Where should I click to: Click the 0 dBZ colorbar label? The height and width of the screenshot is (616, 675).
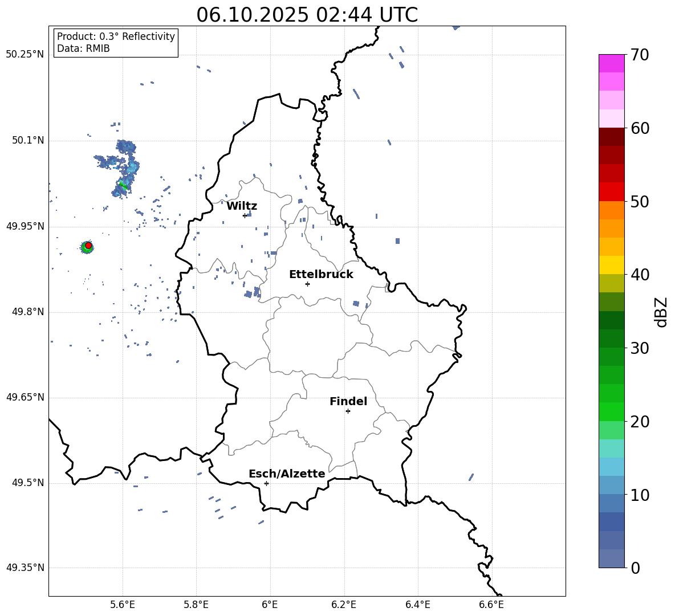[x=635, y=568]
